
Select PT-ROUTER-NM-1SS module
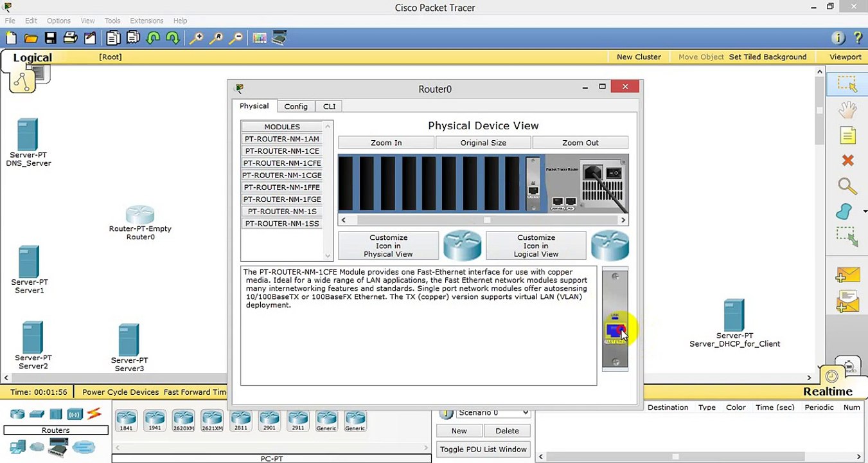(282, 223)
